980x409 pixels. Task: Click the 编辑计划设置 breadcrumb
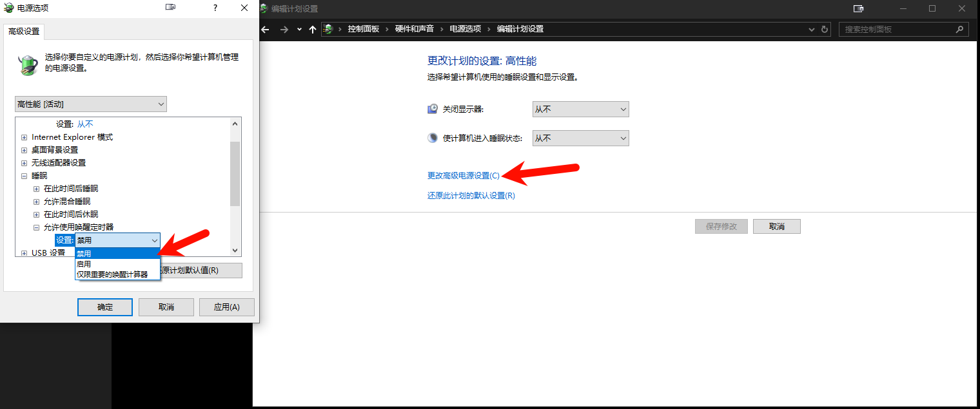(520, 29)
